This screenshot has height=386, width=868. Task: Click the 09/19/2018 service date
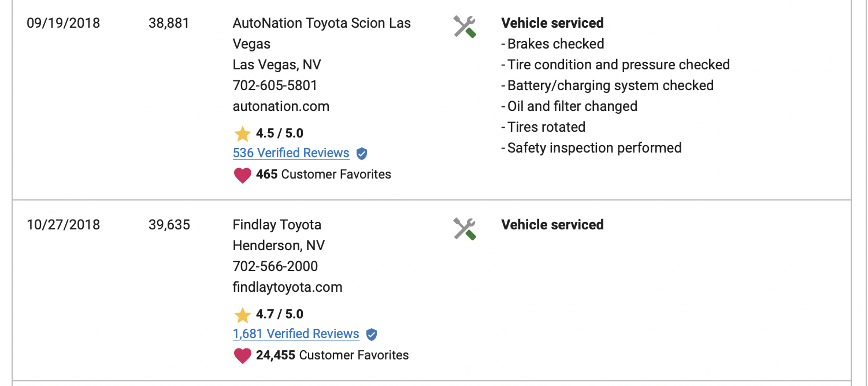point(63,23)
